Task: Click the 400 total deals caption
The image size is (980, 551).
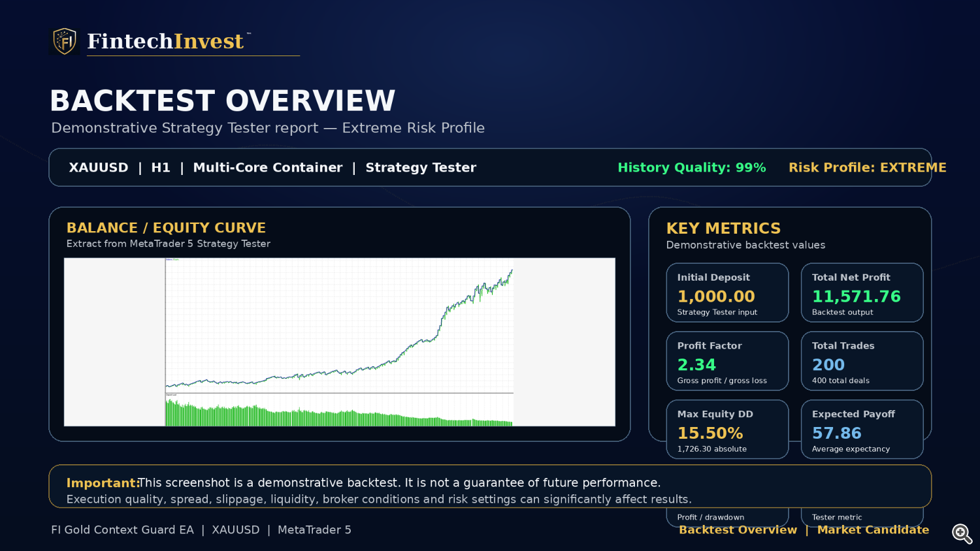Action: 841,381
